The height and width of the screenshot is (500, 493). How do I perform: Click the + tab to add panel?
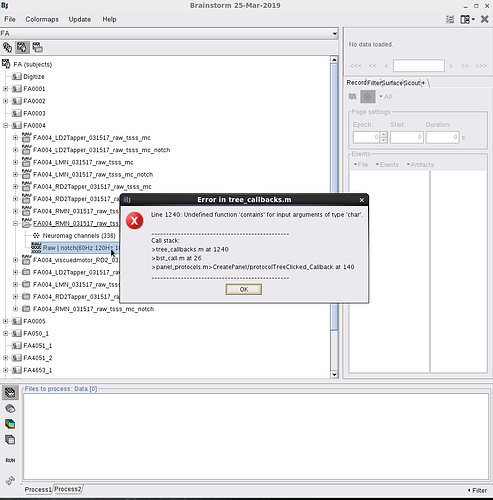424,83
